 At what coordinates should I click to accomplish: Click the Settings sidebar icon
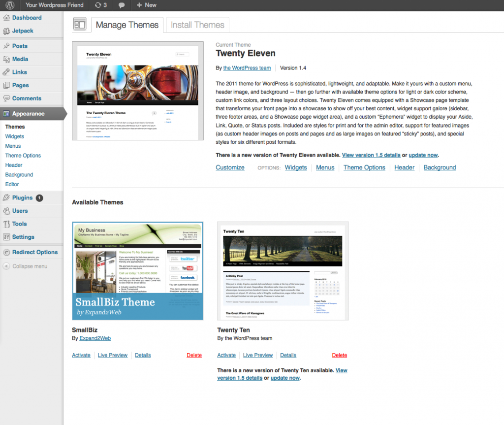click(x=6, y=237)
